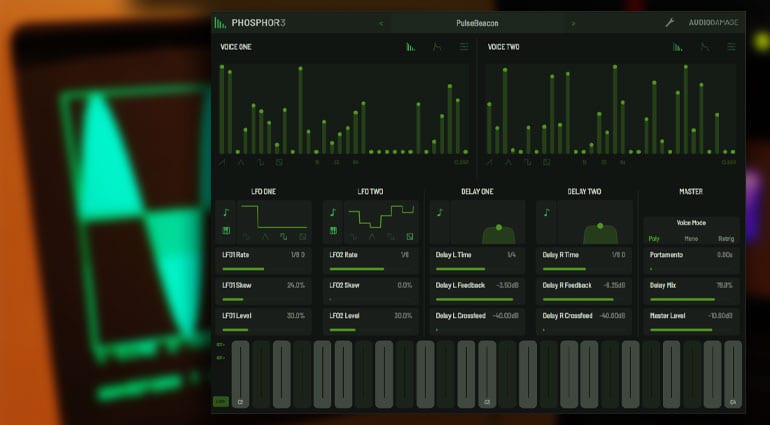
Task: Select LFO One sine waveform
Action: click(x=246, y=237)
